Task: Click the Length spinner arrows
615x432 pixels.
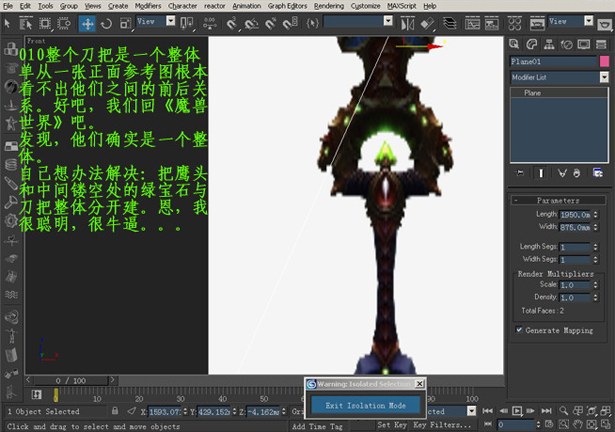Action: click(x=596, y=215)
